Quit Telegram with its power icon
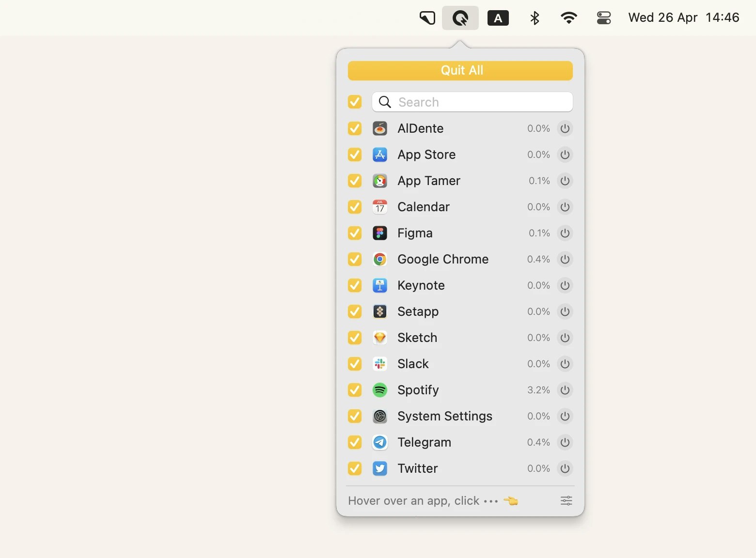The width and height of the screenshot is (756, 558). tap(565, 442)
